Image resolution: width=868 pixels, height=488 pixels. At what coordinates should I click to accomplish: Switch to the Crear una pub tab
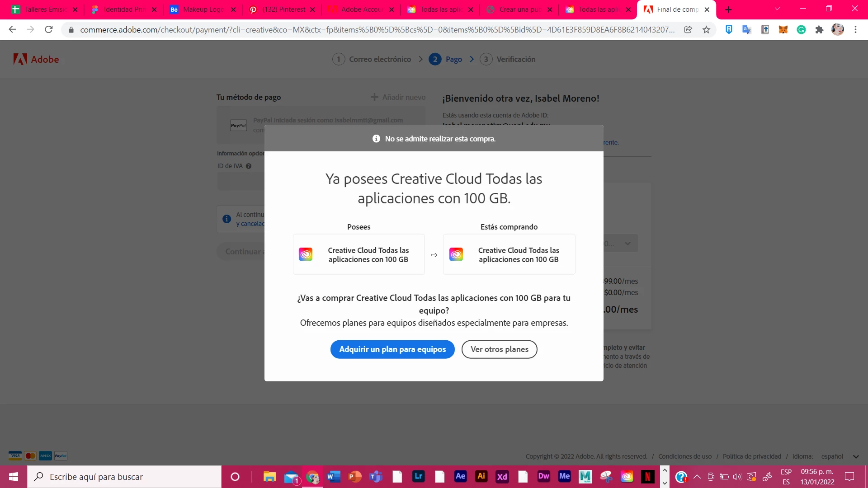point(519,9)
